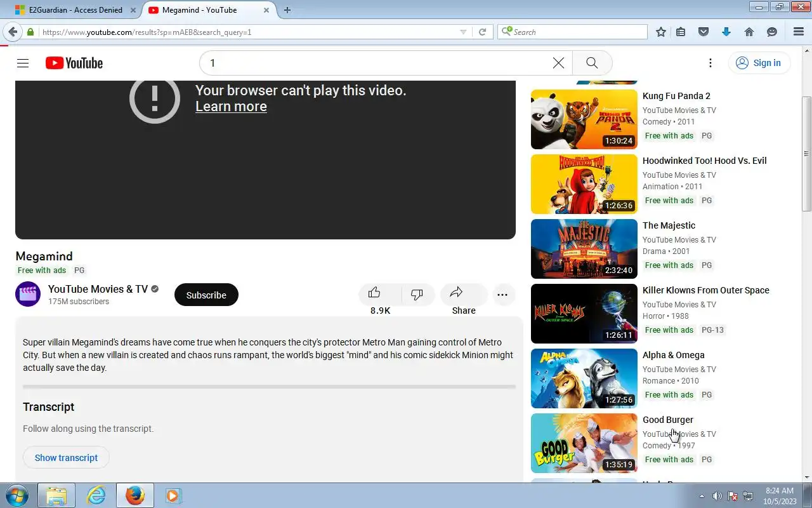Click the Killer Klowns thumbnail
The height and width of the screenshot is (508, 812).
[584, 314]
